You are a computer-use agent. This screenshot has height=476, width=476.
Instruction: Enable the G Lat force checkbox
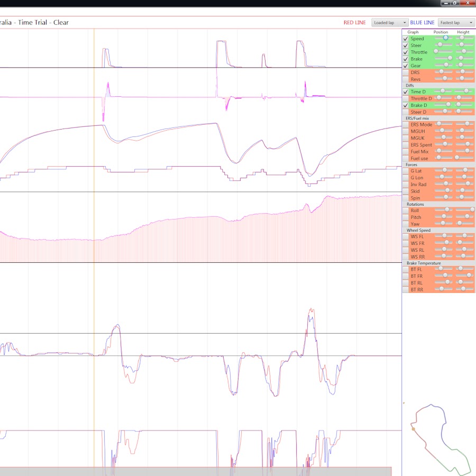pos(406,171)
